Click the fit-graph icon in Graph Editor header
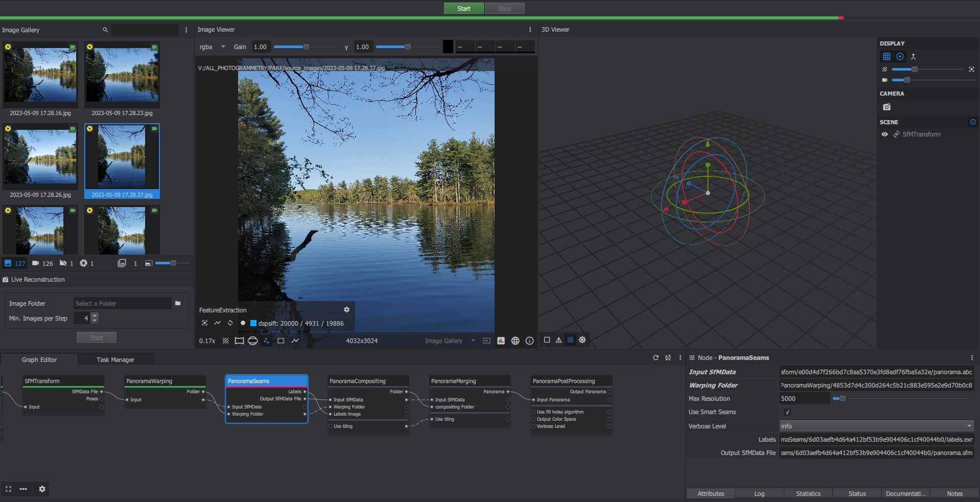This screenshot has height=502, width=980. (x=668, y=358)
